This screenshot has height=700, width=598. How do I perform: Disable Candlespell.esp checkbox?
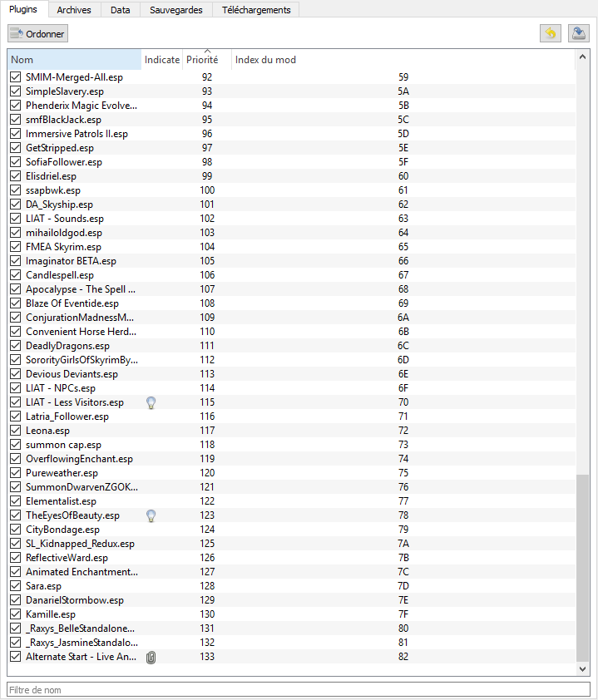coord(16,275)
